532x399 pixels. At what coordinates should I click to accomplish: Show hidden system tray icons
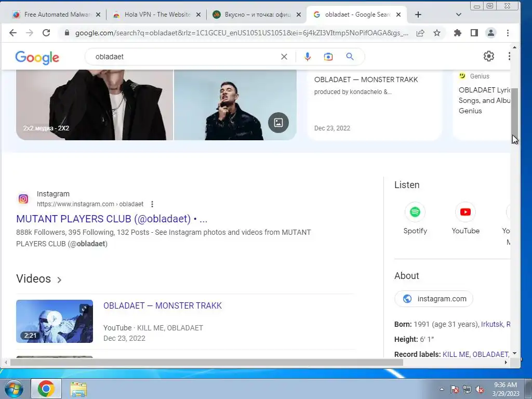(442, 389)
